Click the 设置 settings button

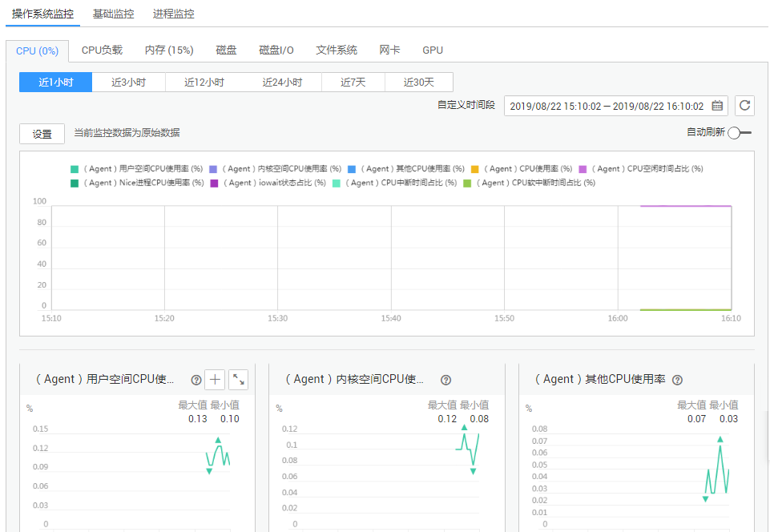[42, 134]
